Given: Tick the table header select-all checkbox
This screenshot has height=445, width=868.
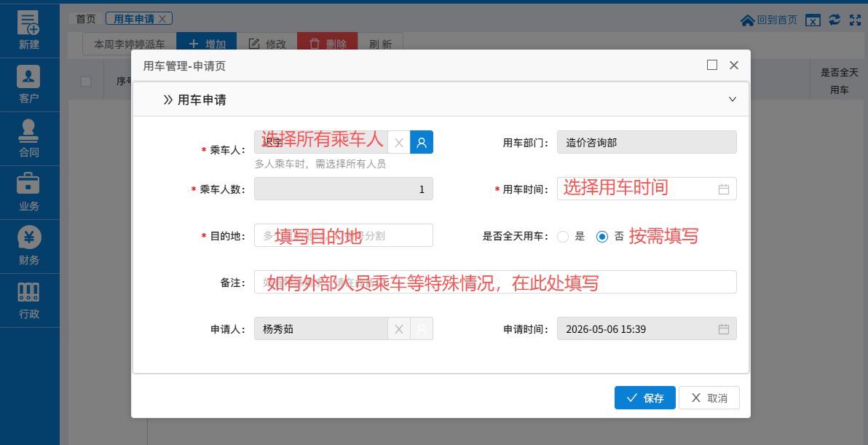Looking at the screenshot, I should (86, 82).
